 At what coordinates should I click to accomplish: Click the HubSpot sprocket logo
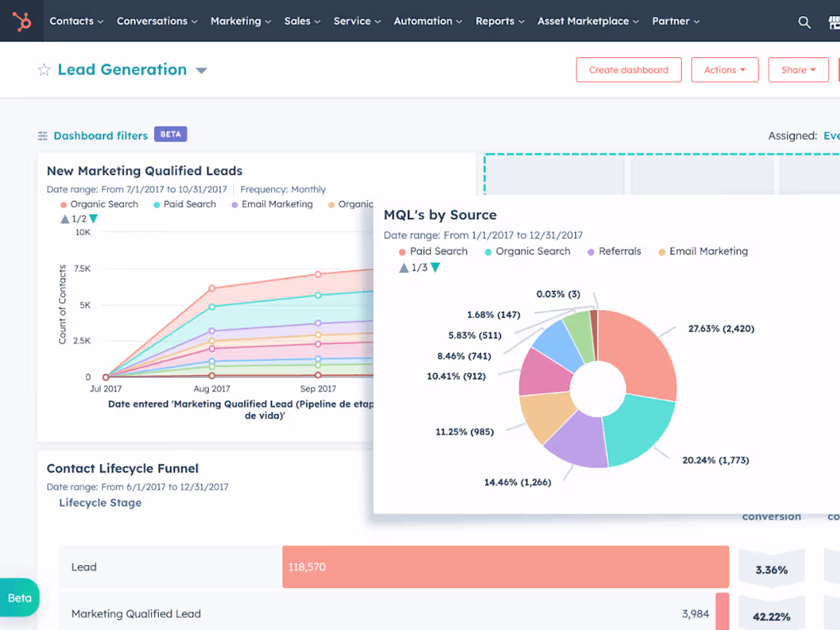[x=21, y=21]
